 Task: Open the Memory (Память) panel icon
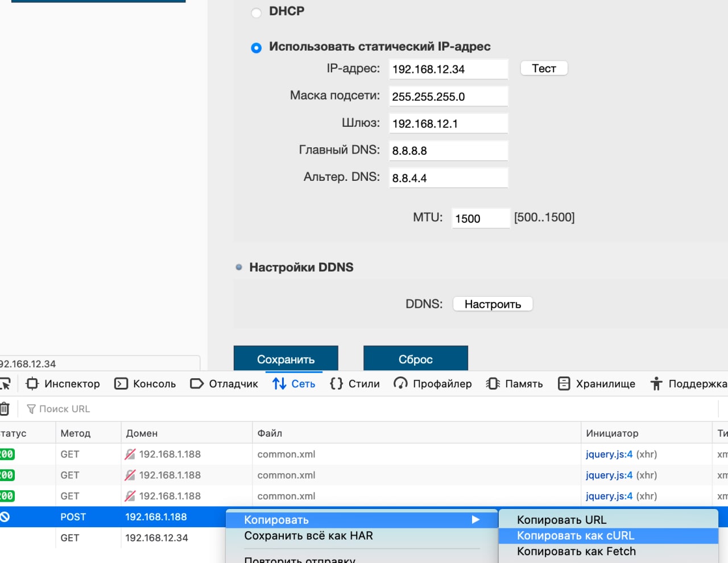click(x=493, y=384)
